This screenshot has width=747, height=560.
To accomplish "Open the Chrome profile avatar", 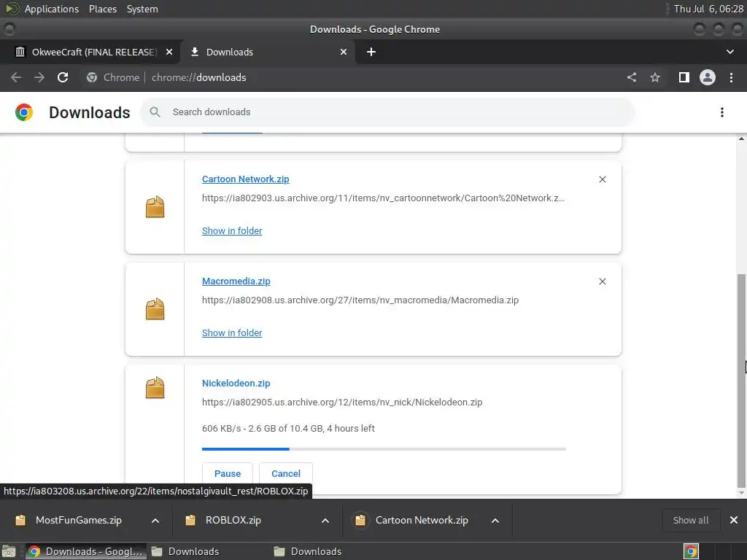I will (708, 77).
